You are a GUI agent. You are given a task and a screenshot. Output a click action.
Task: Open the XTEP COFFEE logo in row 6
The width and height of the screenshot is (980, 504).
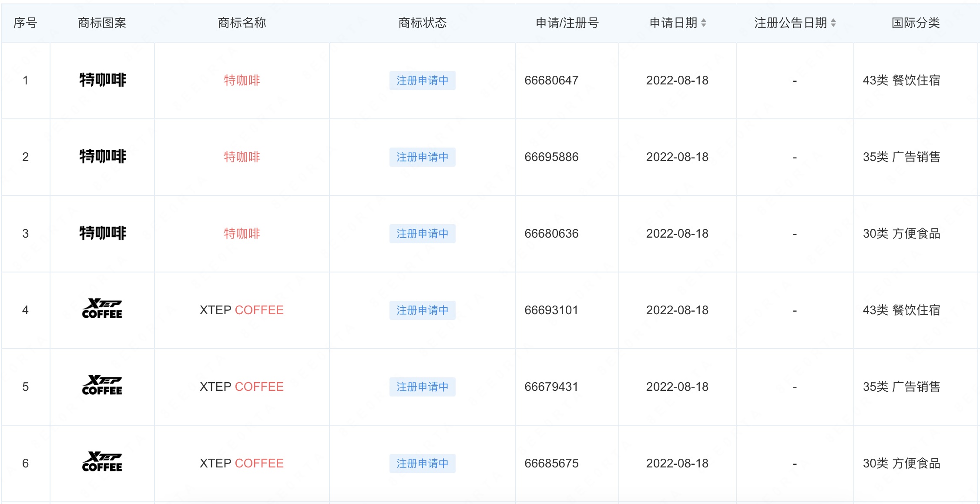[102, 462]
